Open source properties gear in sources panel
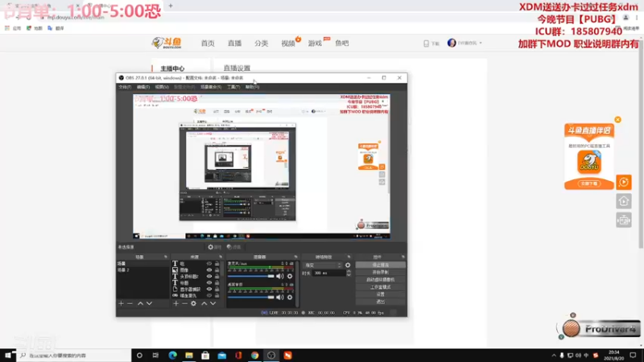The height and width of the screenshot is (362, 644). tap(193, 303)
